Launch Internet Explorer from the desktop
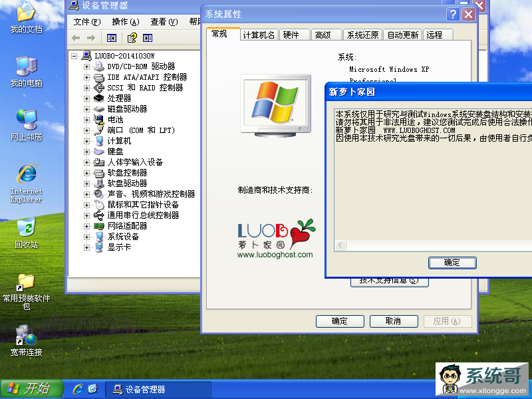 click(x=26, y=183)
